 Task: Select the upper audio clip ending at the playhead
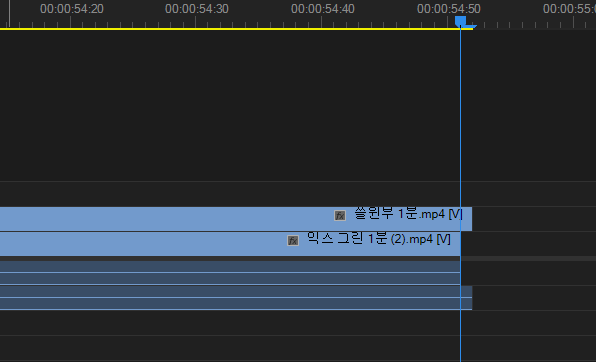pyautogui.click(x=230, y=273)
